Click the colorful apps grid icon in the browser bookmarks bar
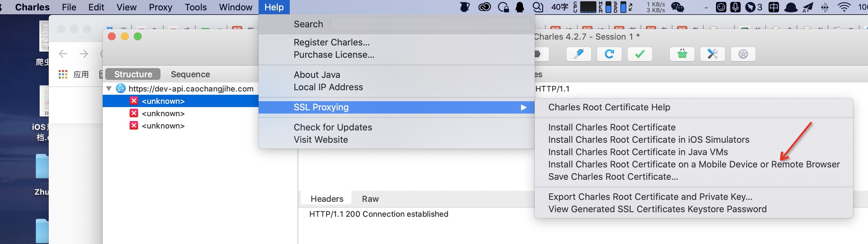Viewport: 868px width, 244px height. (63, 74)
